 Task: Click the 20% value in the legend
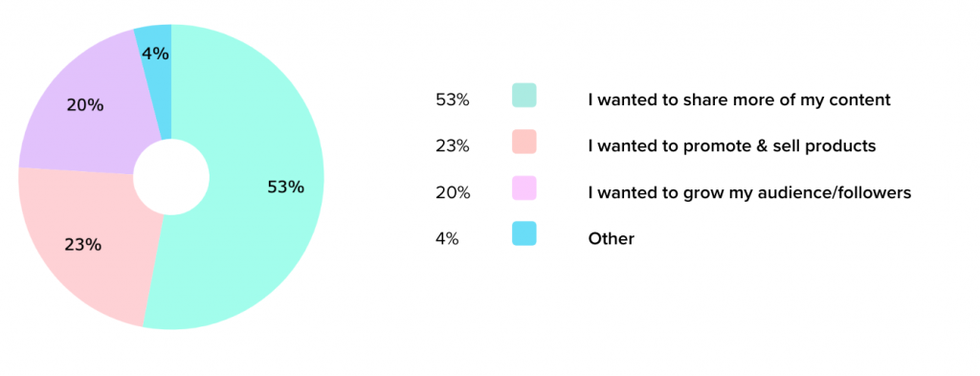pyautogui.click(x=453, y=193)
